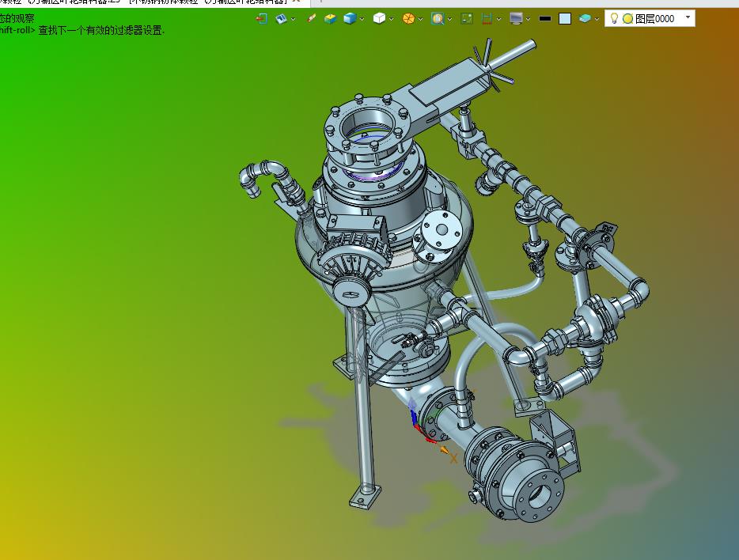Screen dimensions: 739x560
Task: Open dropdown beside the sketch plane icon
Action: 294,19
